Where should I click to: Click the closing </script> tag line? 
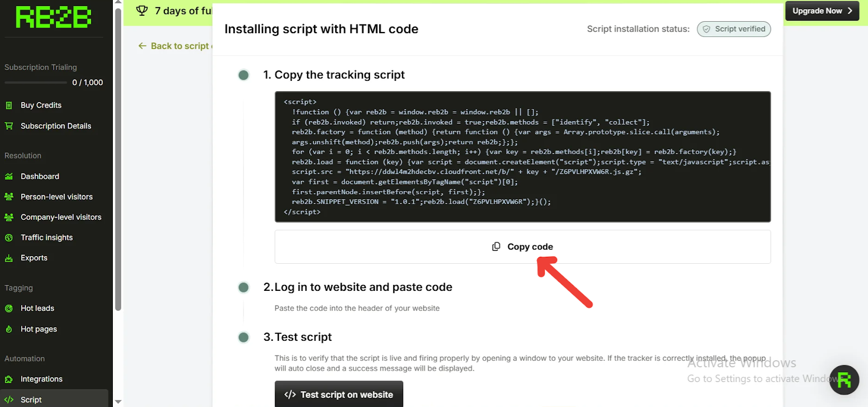[302, 212]
